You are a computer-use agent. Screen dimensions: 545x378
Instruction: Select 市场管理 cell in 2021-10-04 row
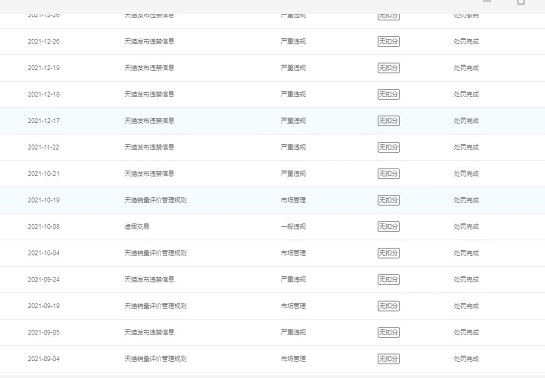(x=293, y=253)
